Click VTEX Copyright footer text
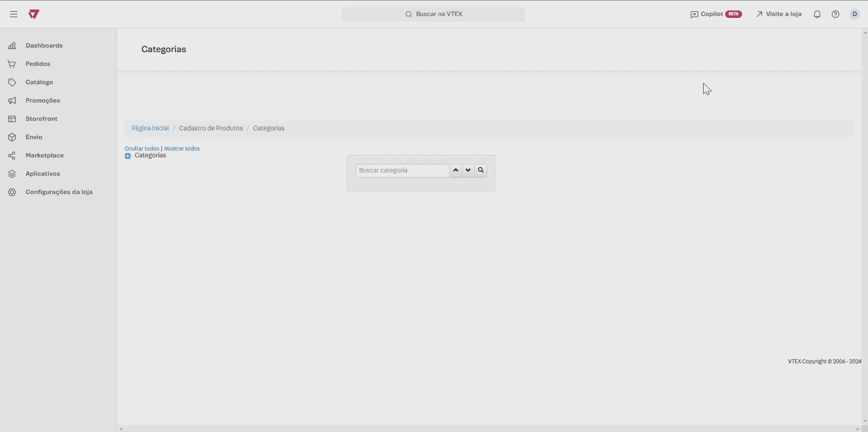 [x=825, y=362]
